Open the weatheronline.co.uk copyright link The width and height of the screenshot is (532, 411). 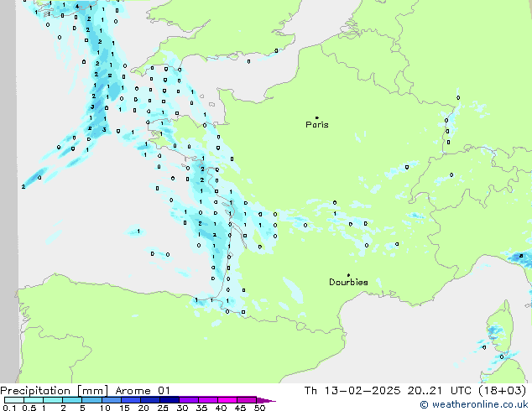(x=474, y=404)
